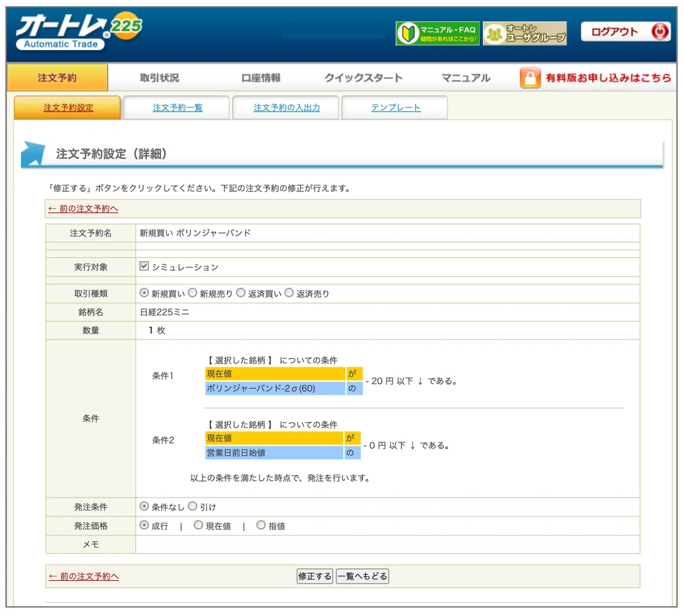Open the オートレ ユーザグループ banner
The width and height of the screenshot is (684, 616).
525,34
